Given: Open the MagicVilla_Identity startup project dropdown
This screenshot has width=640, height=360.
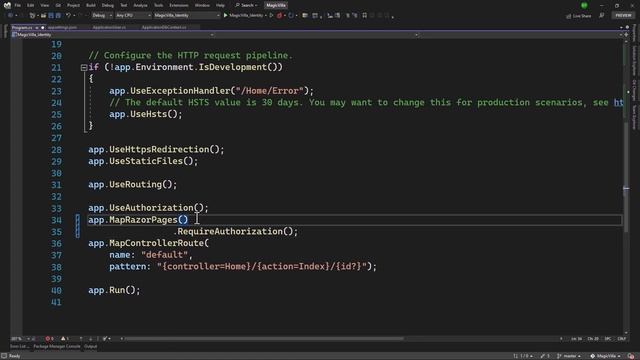Looking at the screenshot, I should coord(187,16).
